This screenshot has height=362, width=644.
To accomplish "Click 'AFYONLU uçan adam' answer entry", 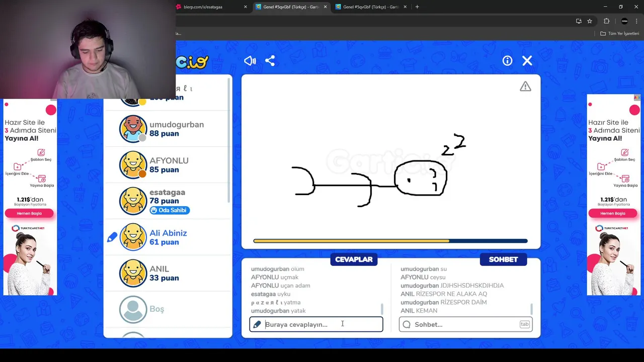I will point(280,286).
